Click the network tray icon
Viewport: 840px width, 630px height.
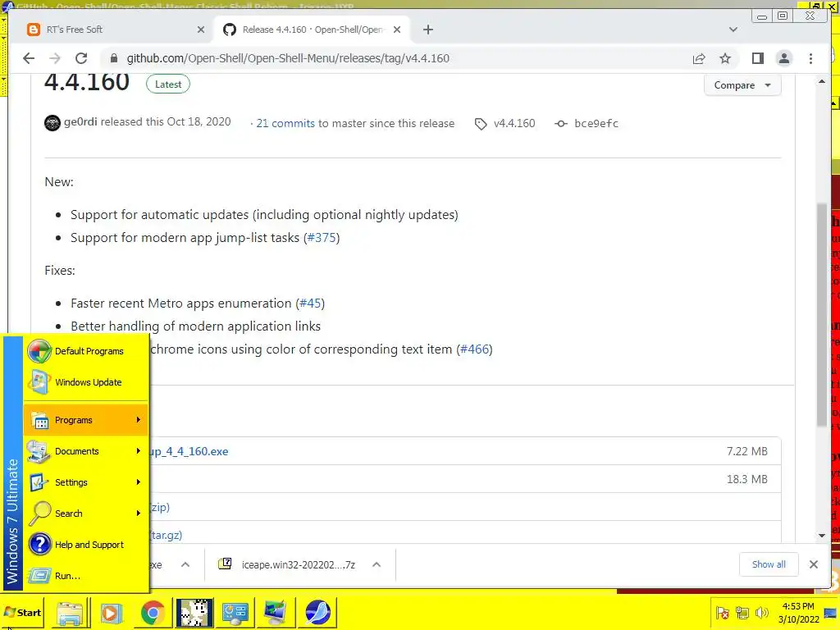tap(742, 613)
